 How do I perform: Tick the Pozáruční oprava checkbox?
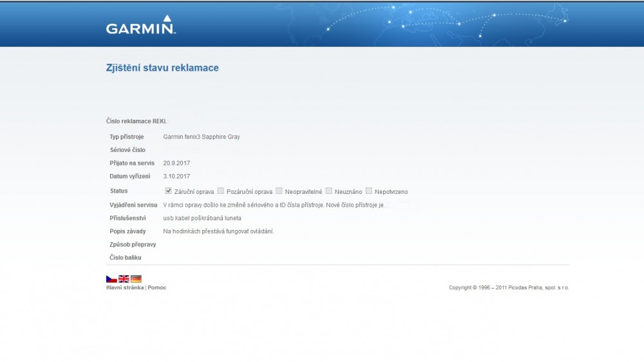coord(221,191)
